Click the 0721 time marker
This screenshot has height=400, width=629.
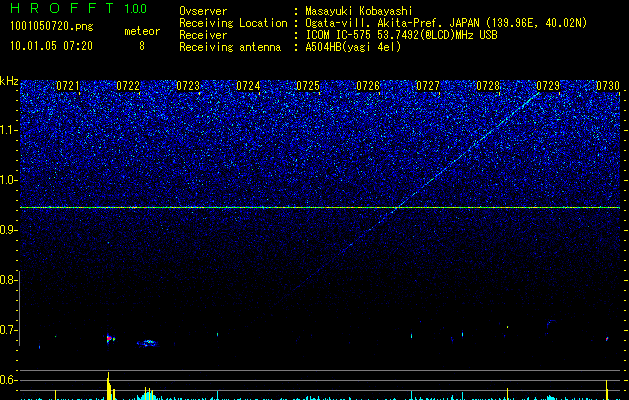pos(68,86)
